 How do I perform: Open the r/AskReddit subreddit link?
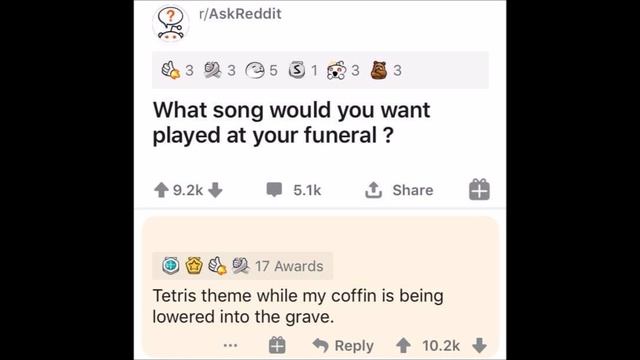pyautogui.click(x=240, y=14)
